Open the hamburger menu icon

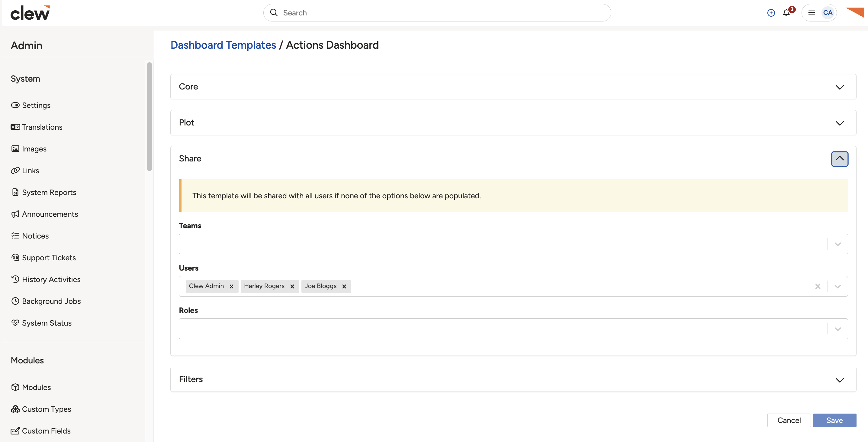[x=812, y=13]
